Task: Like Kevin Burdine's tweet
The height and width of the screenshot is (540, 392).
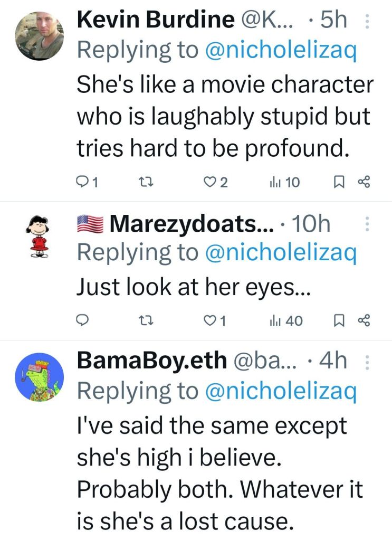Action: click(209, 183)
